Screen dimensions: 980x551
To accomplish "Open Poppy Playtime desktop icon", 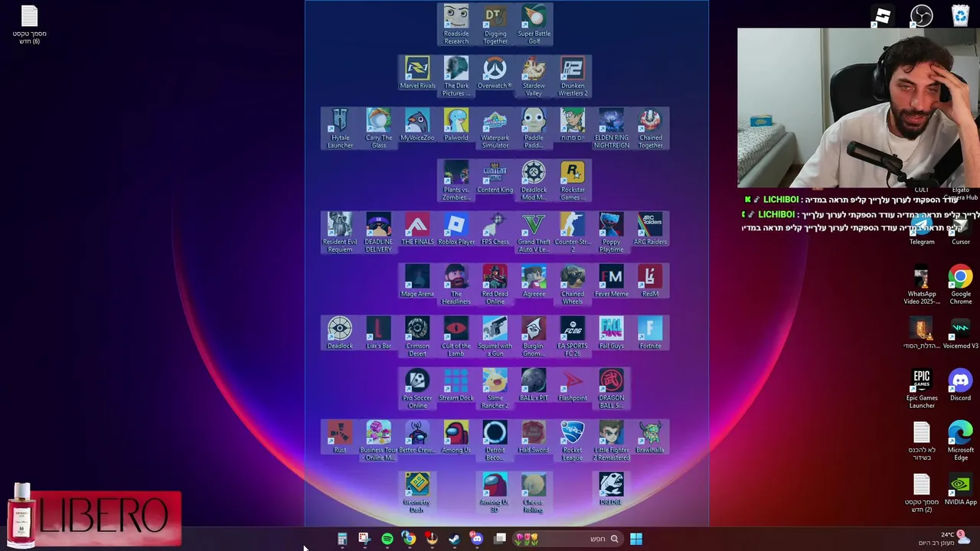I will click(x=611, y=233).
